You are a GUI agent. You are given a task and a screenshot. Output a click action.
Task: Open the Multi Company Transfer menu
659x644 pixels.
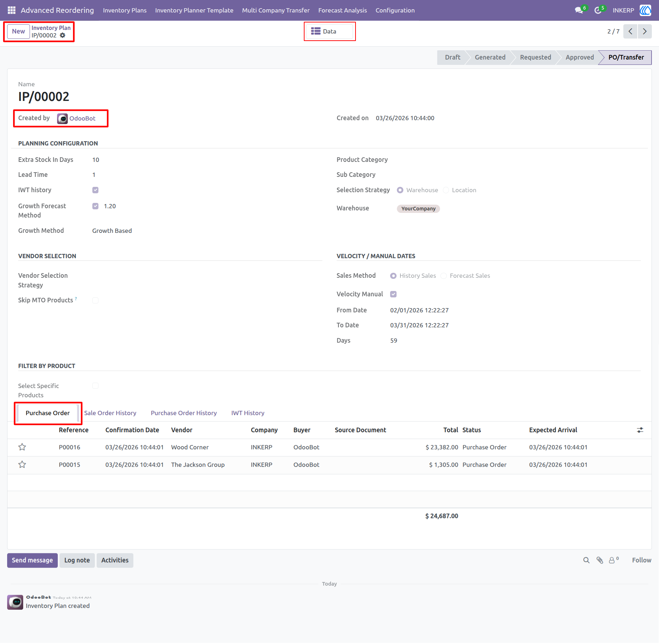(276, 10)
